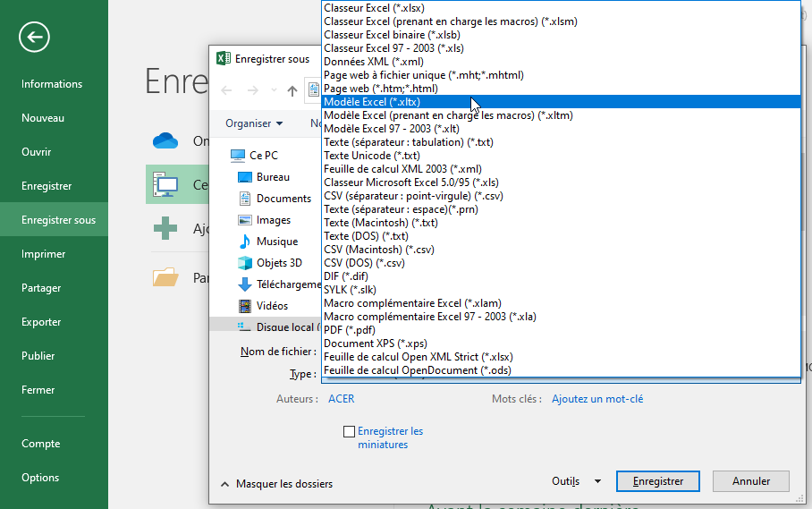
Task: Select Classeur Excel (*.xlsx) file type
Action: pos(561,8)
